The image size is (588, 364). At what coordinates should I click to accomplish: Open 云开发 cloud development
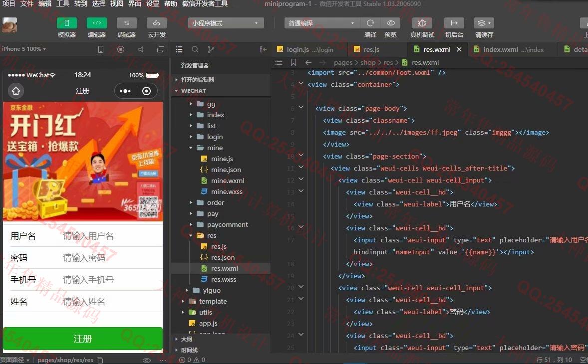click(157, 23)
